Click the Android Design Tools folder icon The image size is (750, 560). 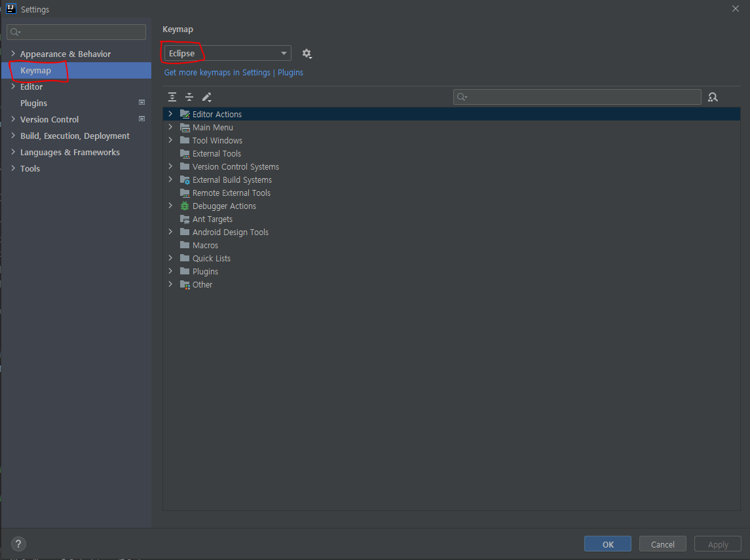pyautogui.click(x=185, y=232)
